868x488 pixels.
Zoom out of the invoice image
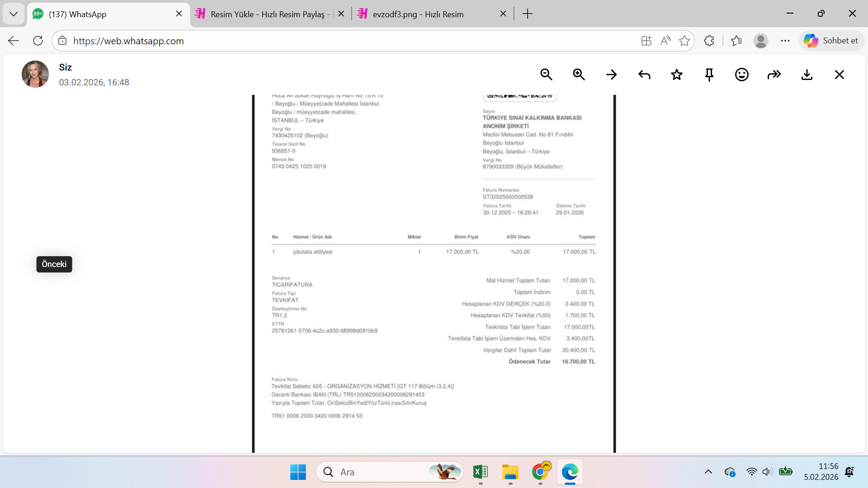point(546,75)
